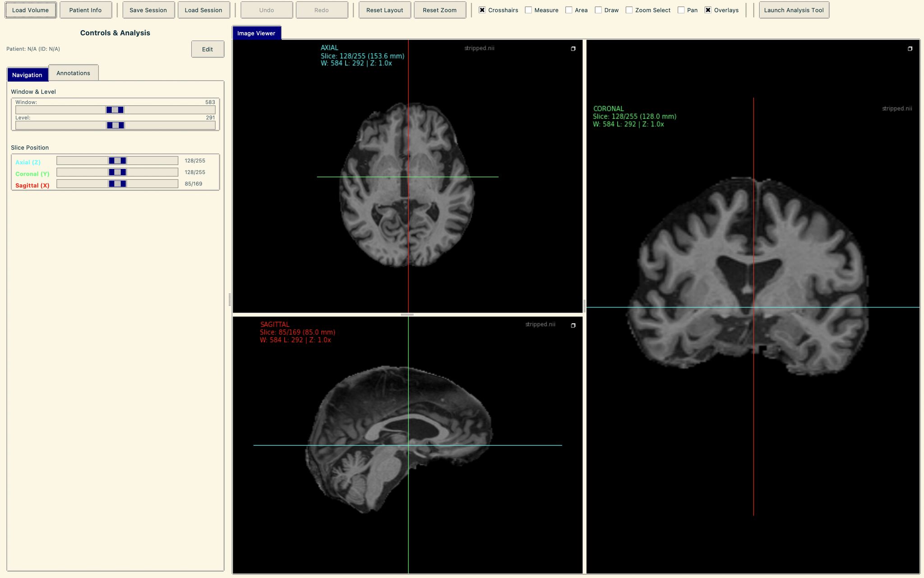
Task: Enable the Measure tool checkbox
Action: (x=528, y=10)
